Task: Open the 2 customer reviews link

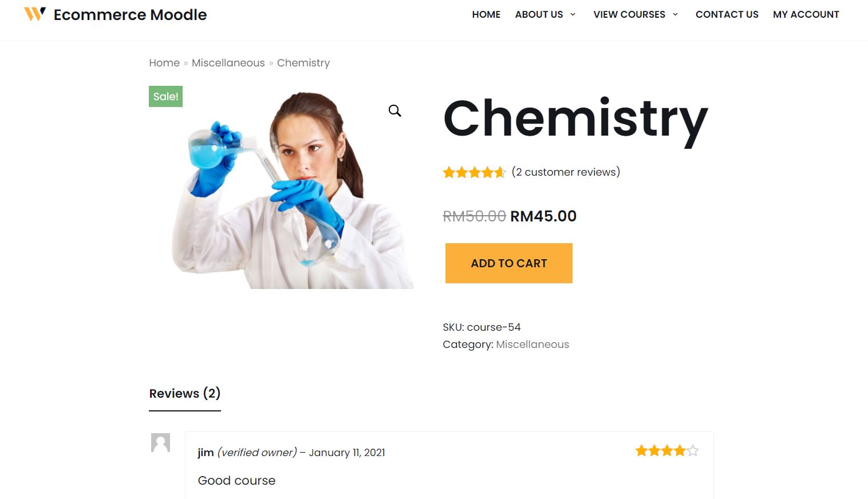Action: (566, 172)
